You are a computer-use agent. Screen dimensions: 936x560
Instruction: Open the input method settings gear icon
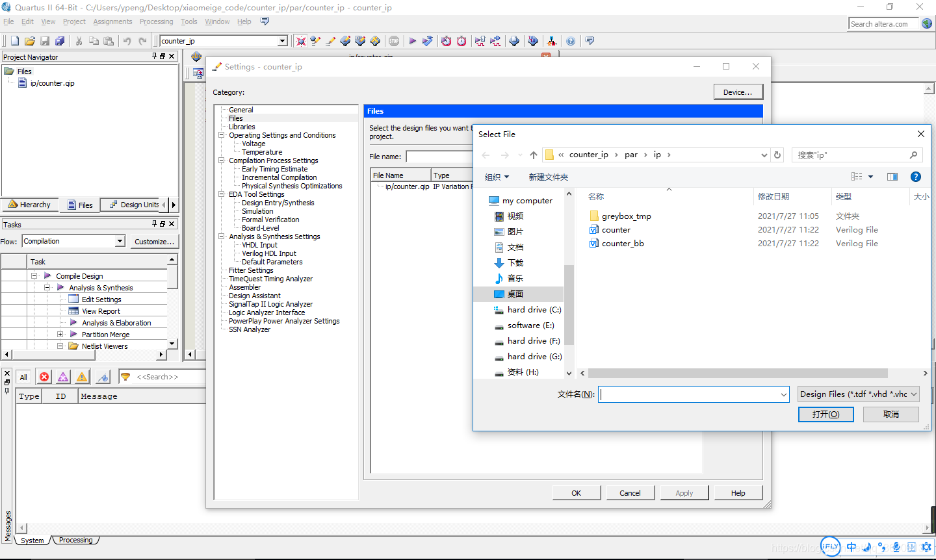(x=927, y=547)
